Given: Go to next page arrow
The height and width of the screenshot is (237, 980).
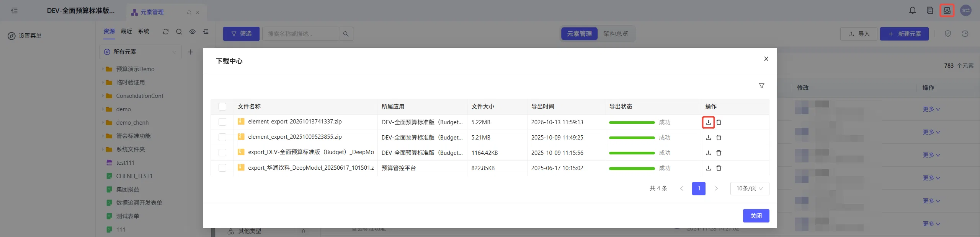Looking at the screenshot, I should 716,188.
